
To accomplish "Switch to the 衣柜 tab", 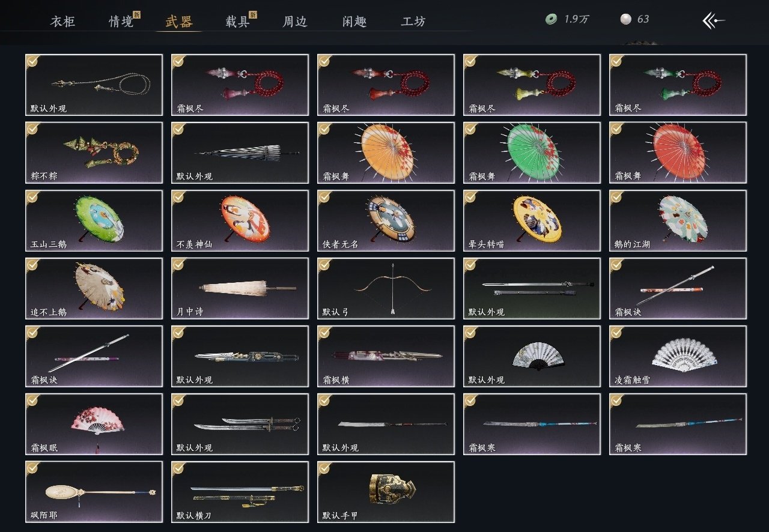I will (62, 22).
